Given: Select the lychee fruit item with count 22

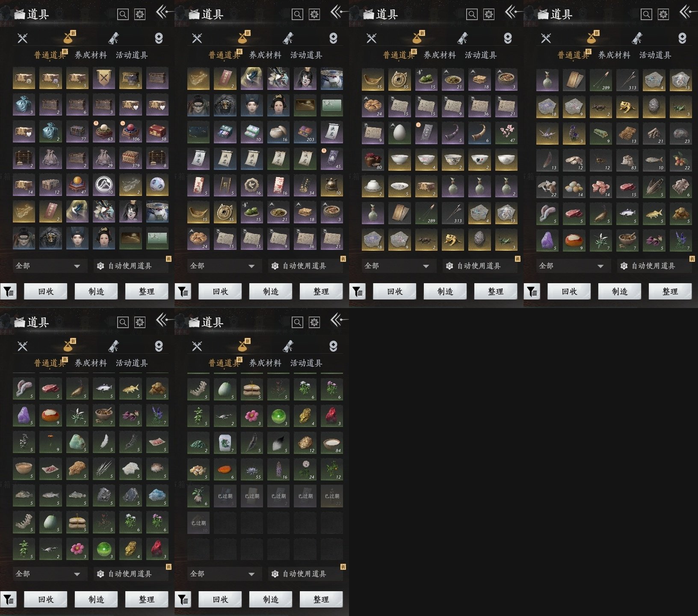Looking at the screenshot, I should (681, 159).
